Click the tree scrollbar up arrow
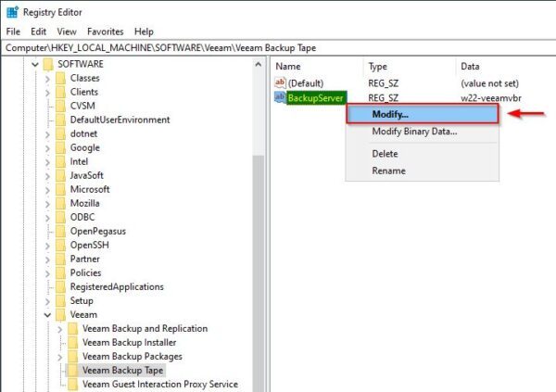The width and height of the screenshot is (556, 392). pos(259,65)
